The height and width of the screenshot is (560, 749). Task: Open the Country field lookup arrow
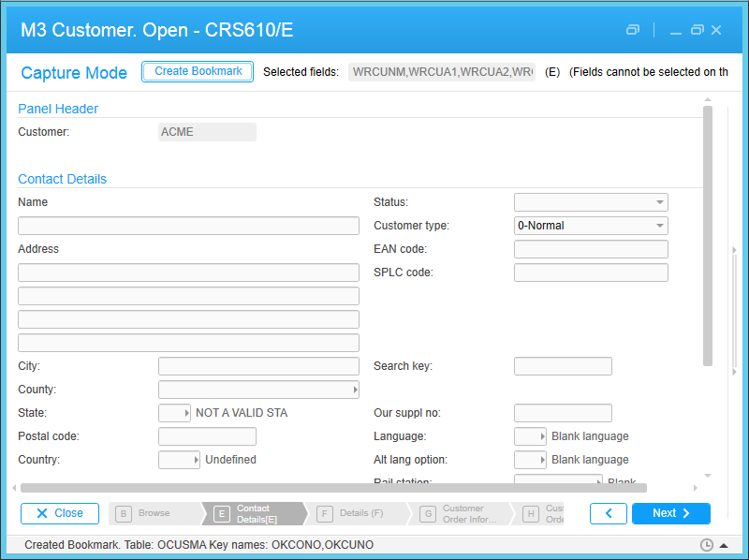coord(195,460)
